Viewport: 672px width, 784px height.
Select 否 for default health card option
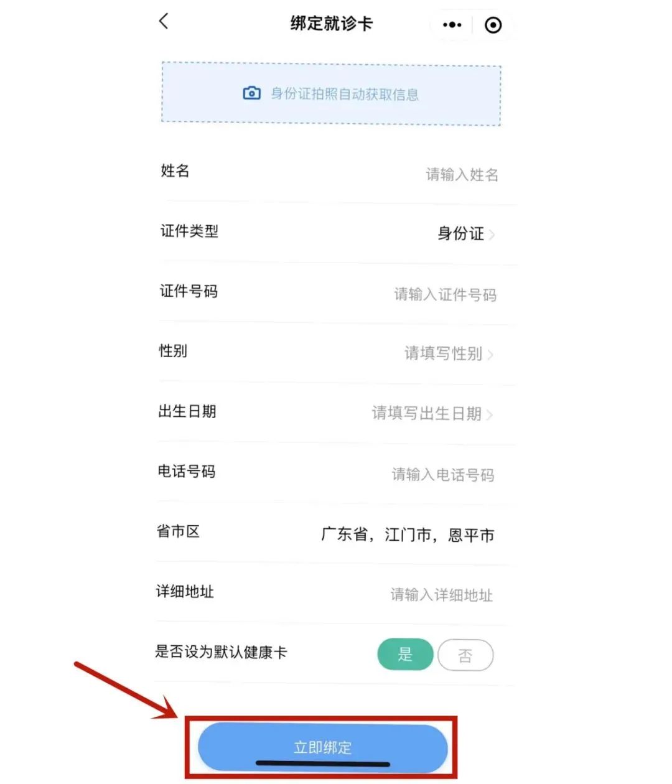coord(465,654)
